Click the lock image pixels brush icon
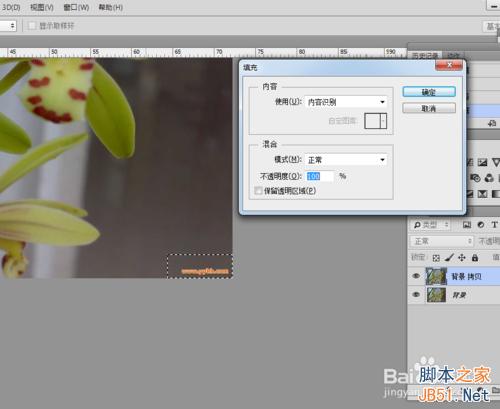The image size is (500, 409). (449, 257)
